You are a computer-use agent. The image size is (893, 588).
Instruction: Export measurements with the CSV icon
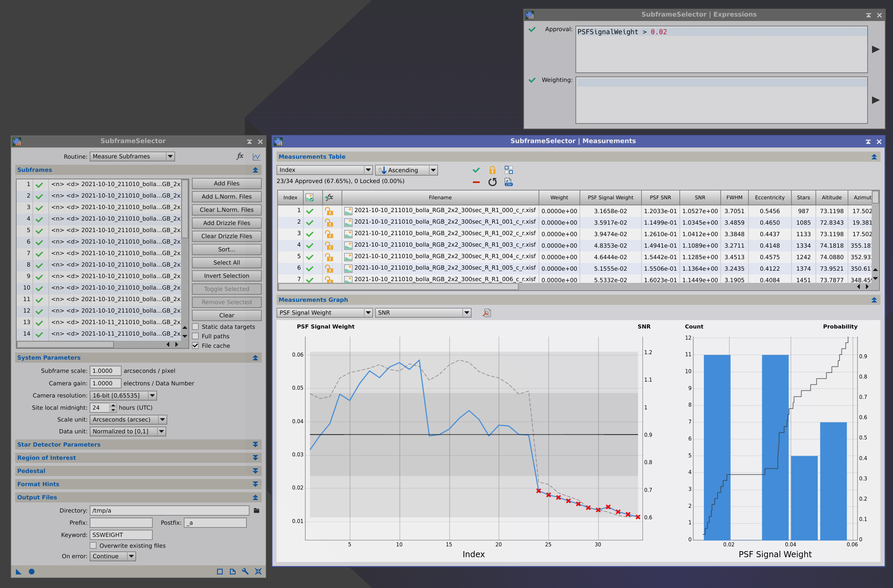pos(508,182)
